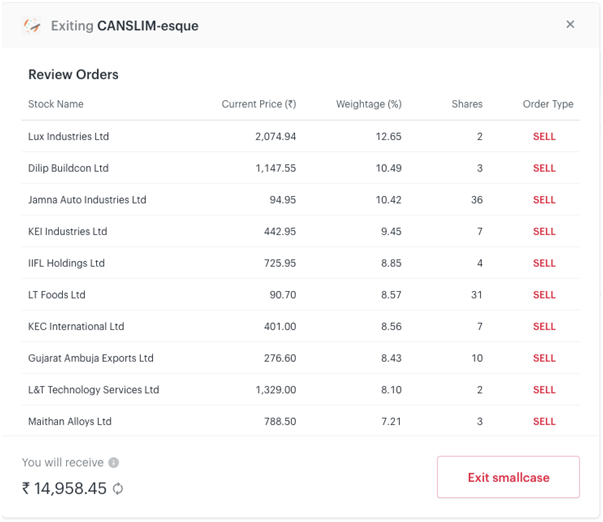
Task: Click the 36 shares of Jamna Auto
Action: pos(477,200)
